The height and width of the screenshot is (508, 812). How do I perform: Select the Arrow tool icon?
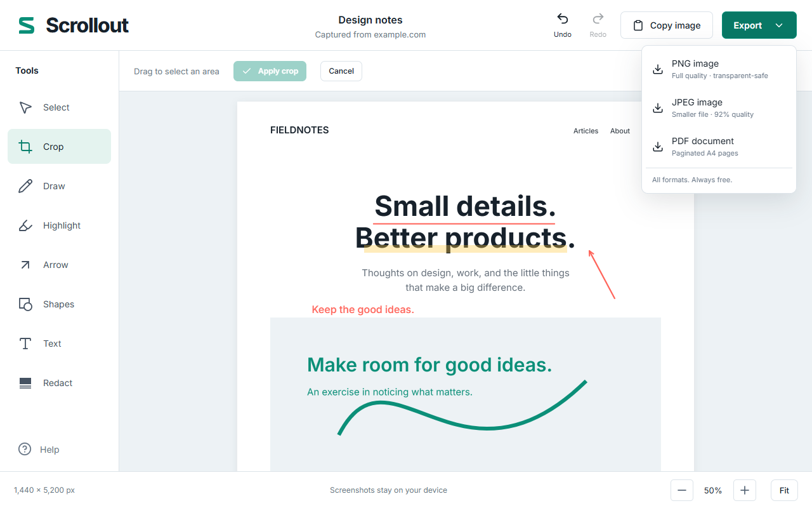coord(25,265)
